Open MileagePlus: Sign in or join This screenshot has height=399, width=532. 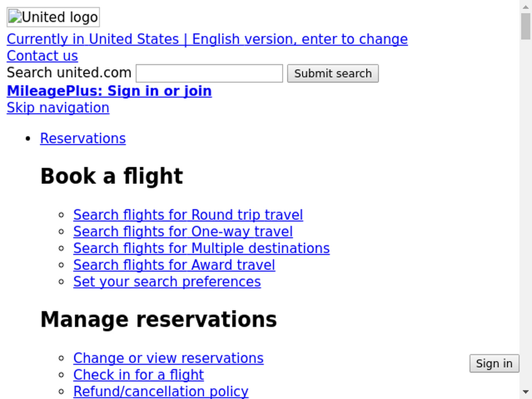(109, 91)
